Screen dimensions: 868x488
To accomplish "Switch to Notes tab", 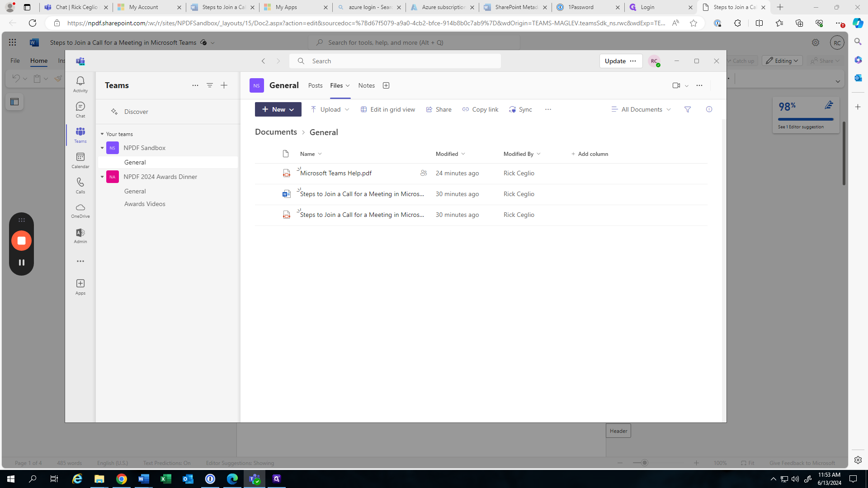I will pos(367,85).
